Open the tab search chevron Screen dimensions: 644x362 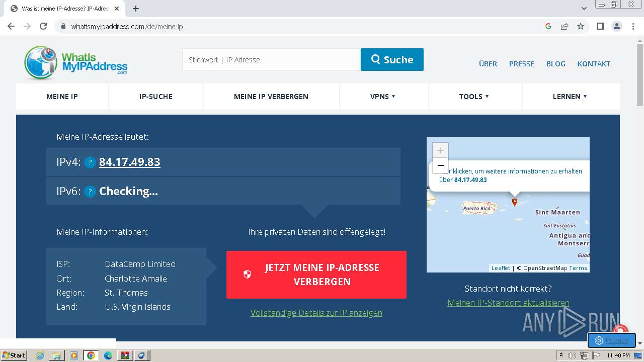coord(584,9)
